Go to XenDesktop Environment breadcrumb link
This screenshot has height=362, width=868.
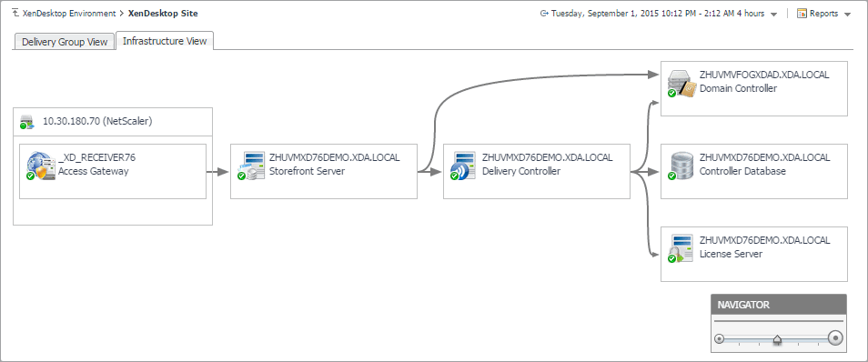69,14
